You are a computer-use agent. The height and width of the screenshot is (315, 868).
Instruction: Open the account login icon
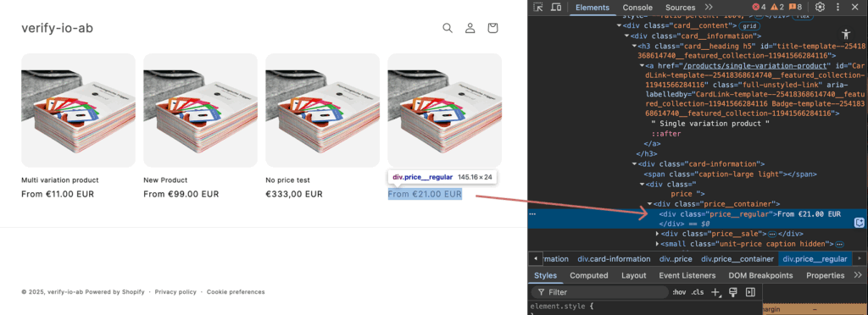(x=470, y=28)
